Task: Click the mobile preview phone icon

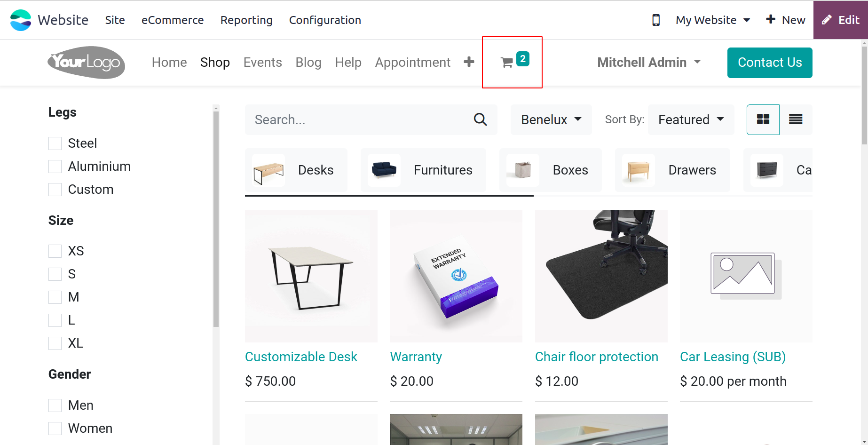Action: tap(656, 20)
